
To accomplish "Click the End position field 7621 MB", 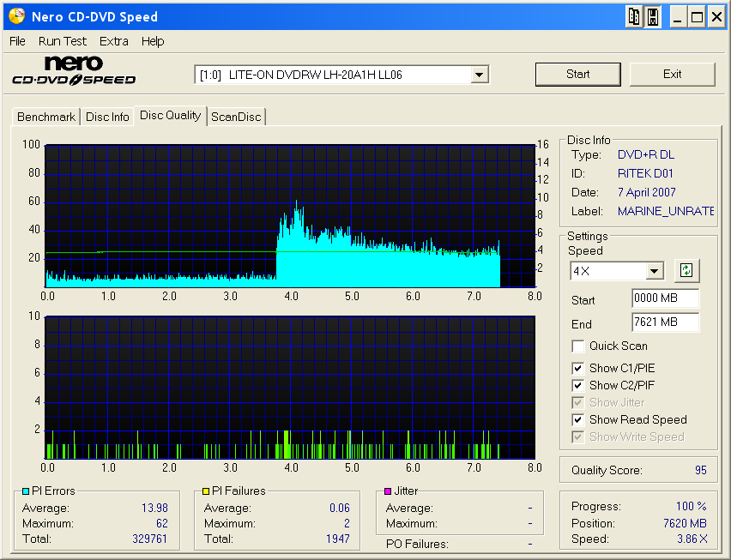I will tap(665, 322).
